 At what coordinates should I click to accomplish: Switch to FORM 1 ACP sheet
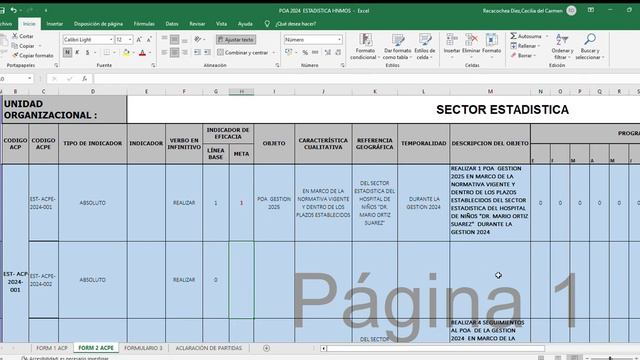coord(52,348)
